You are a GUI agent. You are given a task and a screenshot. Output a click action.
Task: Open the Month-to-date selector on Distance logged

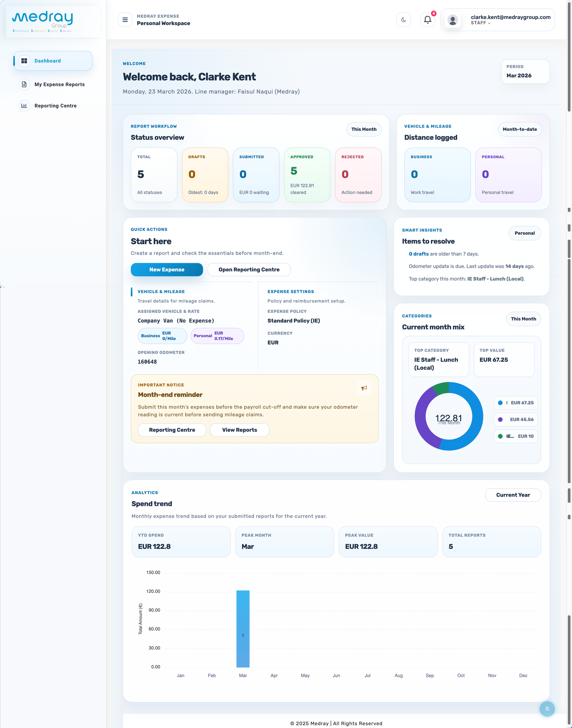pos(519,129)
